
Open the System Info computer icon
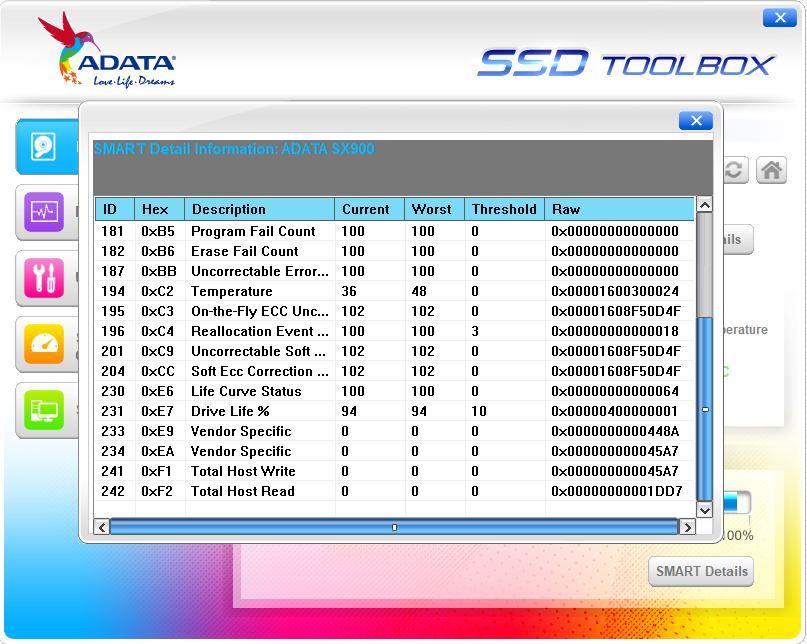45,409
